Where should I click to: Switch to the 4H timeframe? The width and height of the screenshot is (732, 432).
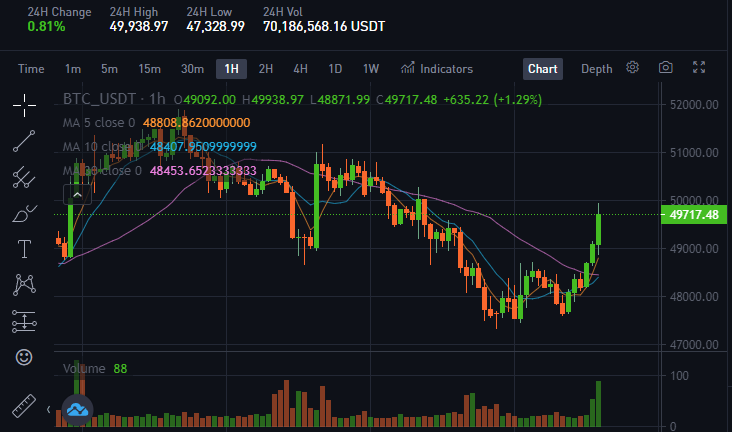[x=300, y=69]
